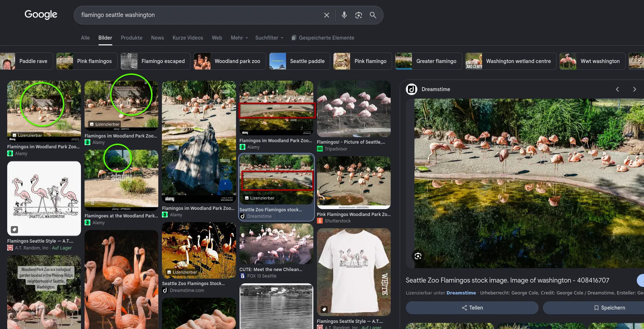
Task: Click the Teilen button
Action: click(472, 308)
